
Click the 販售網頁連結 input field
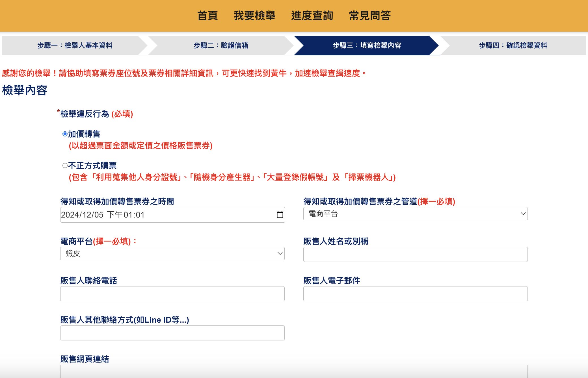click(294, 371)
